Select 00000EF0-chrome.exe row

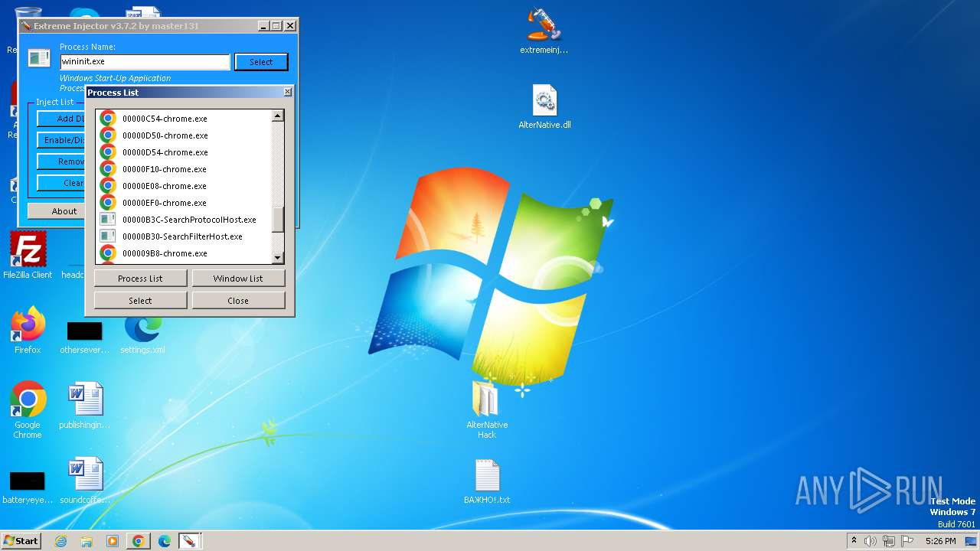(x=184, y=203)
